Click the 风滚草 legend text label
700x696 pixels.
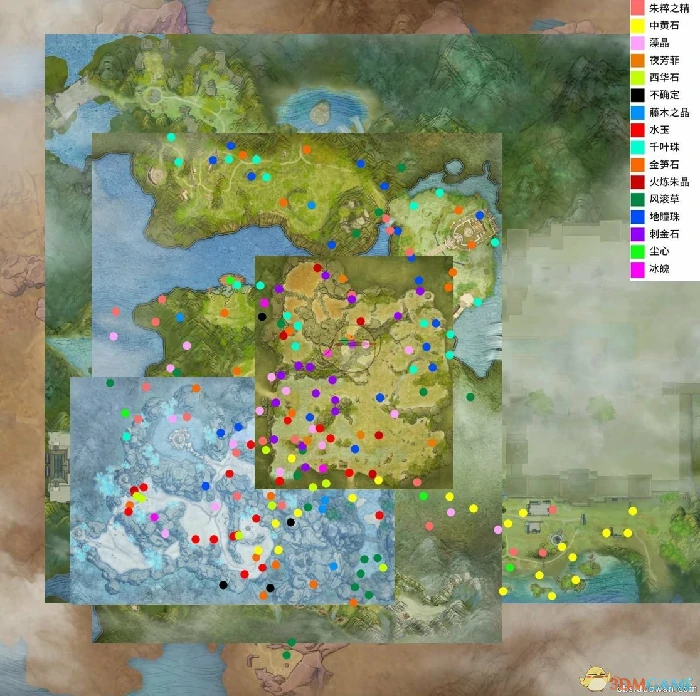pos(666,200)
